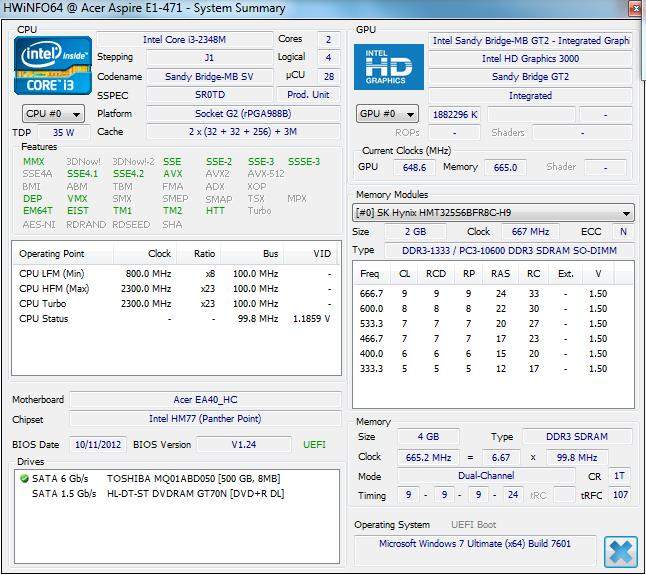Click the Logical value 4
This screenshot has height=575, width=646.
328,57
